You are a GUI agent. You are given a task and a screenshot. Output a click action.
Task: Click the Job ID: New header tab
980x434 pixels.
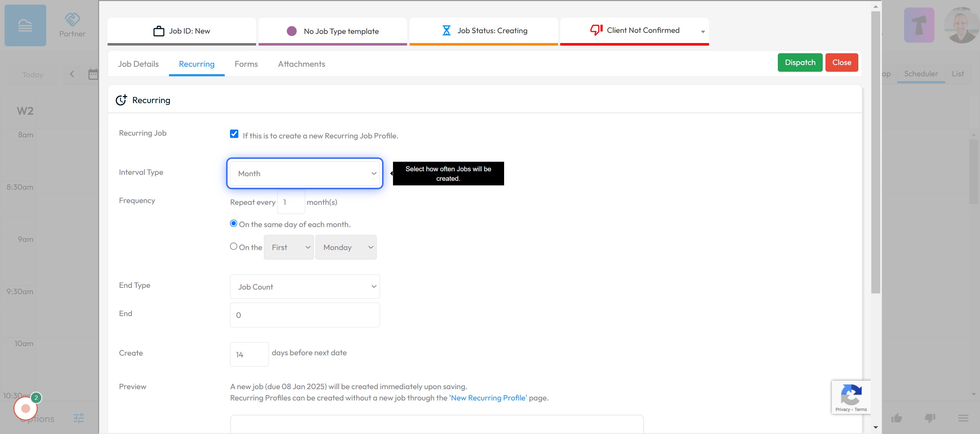182,31
